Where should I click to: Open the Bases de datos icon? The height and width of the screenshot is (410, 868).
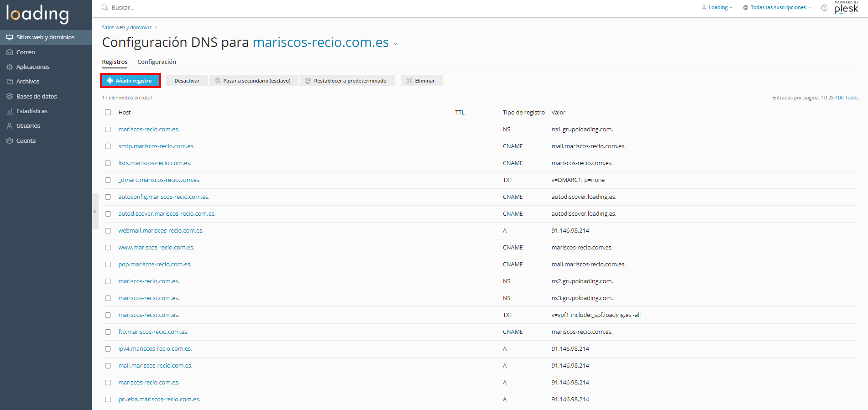coord(10,96)
